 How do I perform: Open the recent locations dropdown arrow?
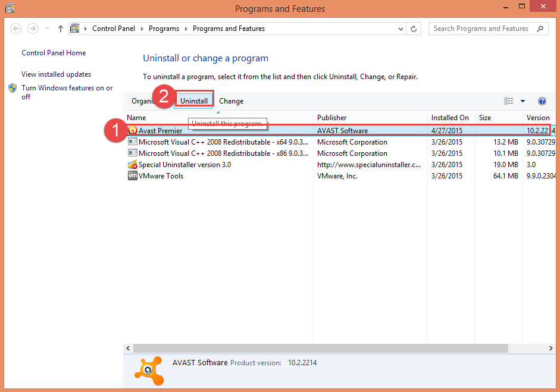click(x=47, y=29)
